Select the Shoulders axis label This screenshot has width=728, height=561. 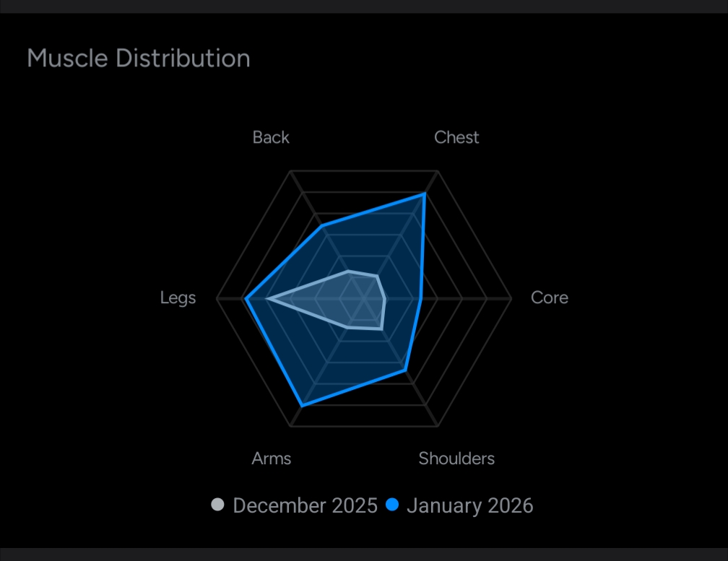tap(456, 458)
